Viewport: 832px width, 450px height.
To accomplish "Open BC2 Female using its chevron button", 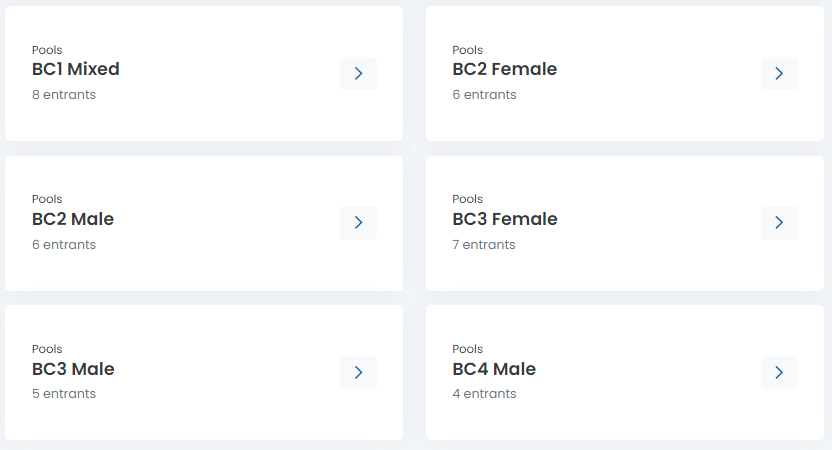I will click(779, 73).
